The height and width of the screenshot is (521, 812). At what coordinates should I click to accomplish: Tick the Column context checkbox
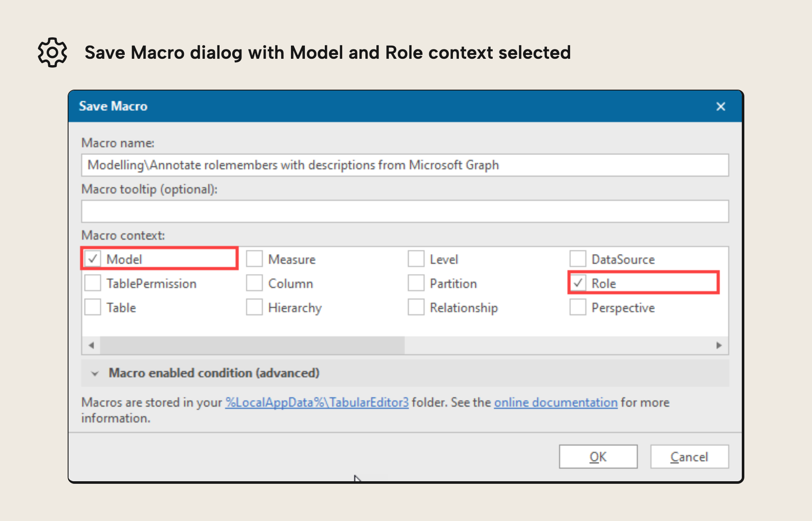click(x=254, y=283)
